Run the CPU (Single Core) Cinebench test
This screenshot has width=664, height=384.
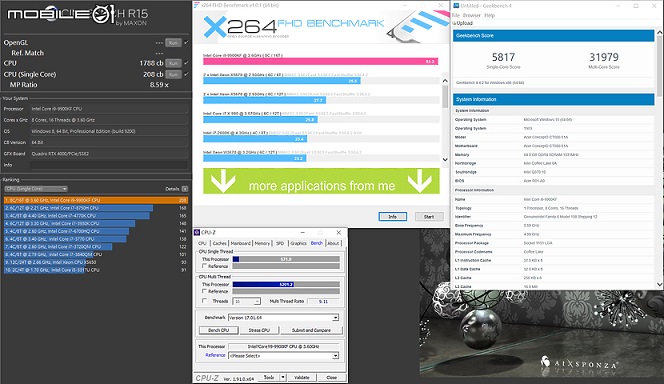(x=173, y=75)
